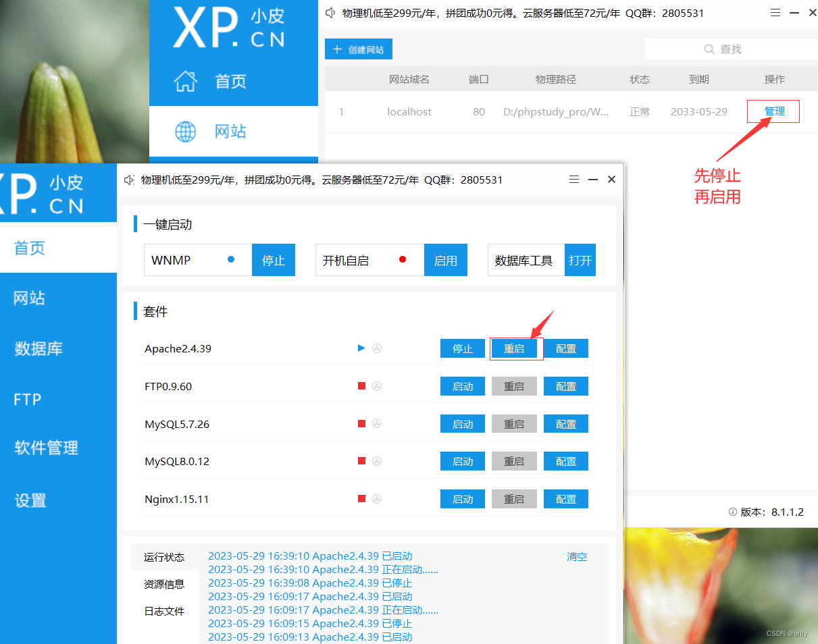Screen dimensions: 818x644
Task: Open the WNMP suite selector
Action: [x=197, y=260]
